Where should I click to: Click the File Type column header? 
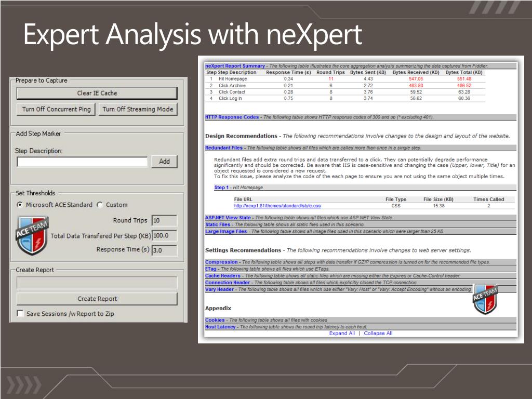point(395,199)
